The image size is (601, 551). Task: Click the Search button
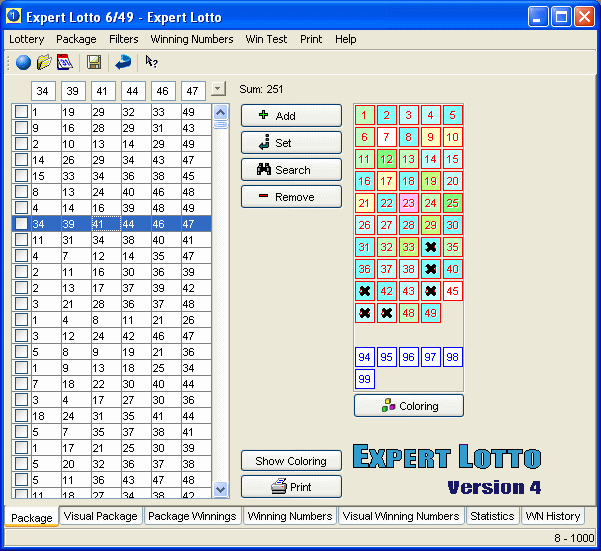291,170
